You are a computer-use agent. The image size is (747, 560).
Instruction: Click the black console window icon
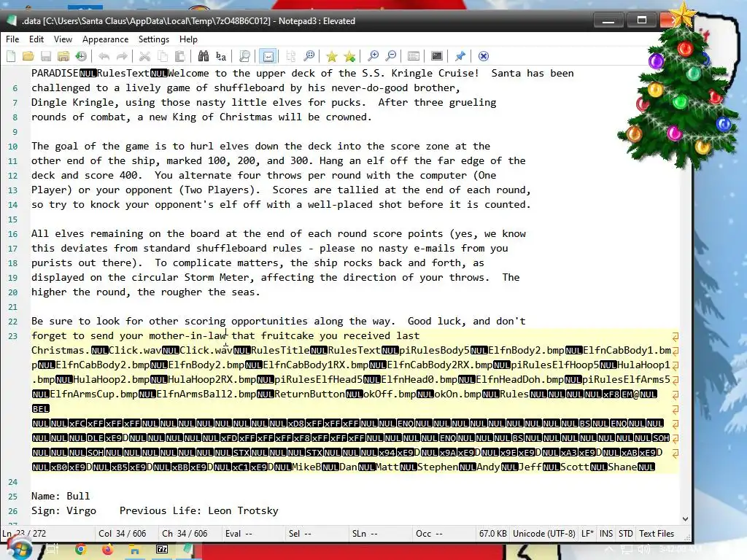point(437,56)
